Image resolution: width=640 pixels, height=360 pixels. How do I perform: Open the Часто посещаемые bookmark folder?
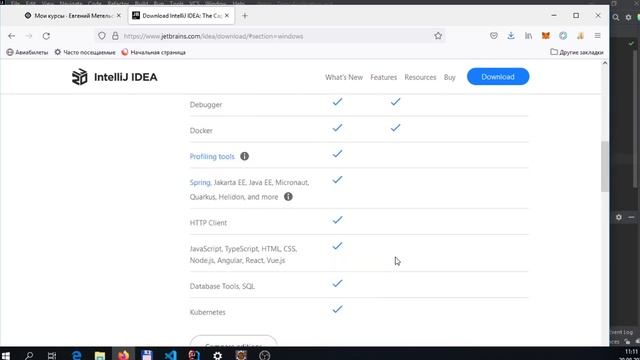[x=85, y=52]
